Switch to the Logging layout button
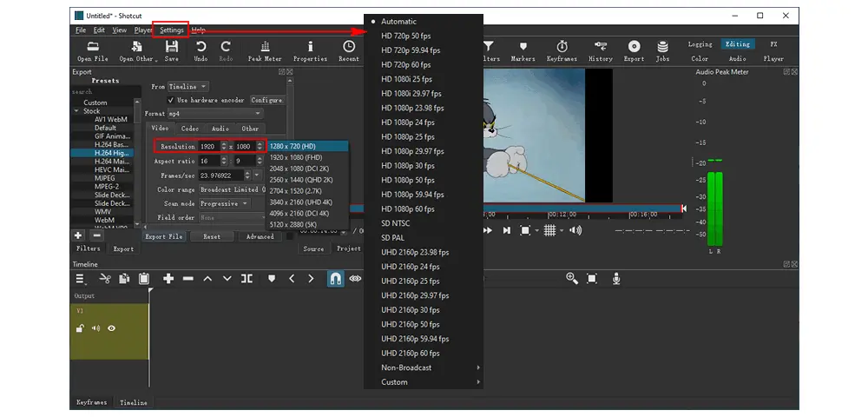 [700, 44]
